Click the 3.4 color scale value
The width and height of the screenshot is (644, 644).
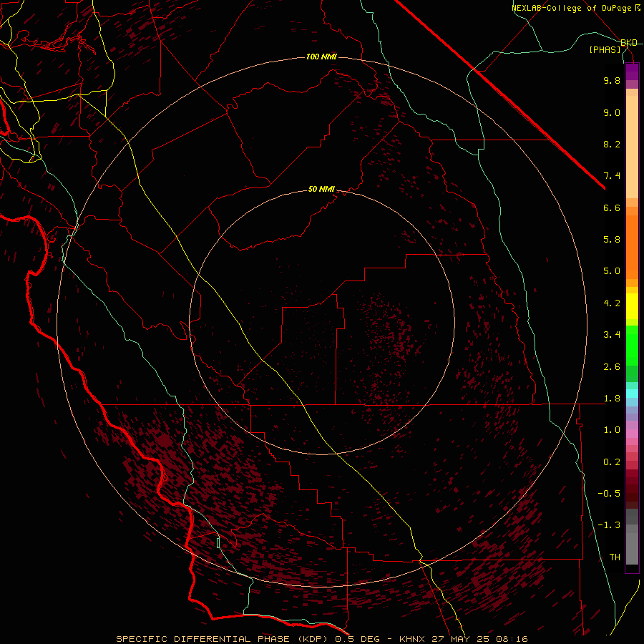[x=612, y=335]
